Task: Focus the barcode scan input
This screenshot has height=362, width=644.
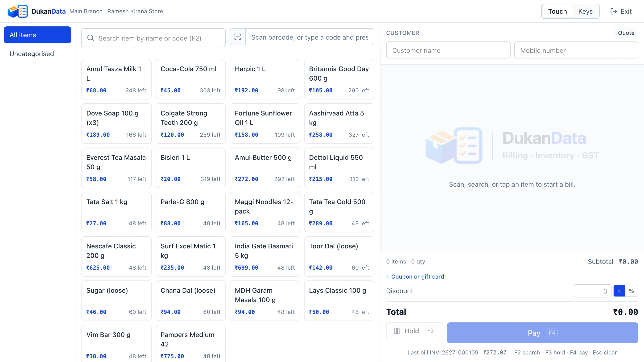Action: 310,37
